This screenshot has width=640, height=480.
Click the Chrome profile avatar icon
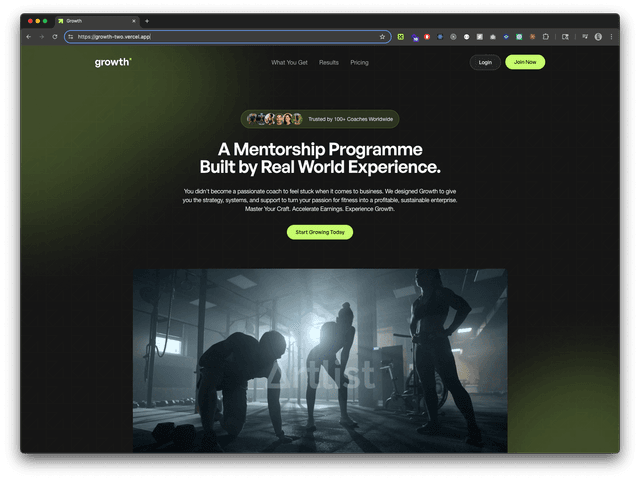[x=597, y=36]
